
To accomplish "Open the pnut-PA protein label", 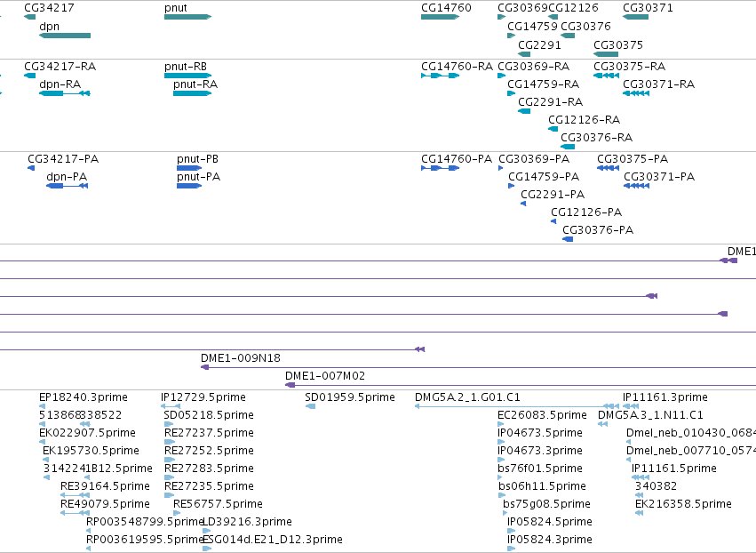I will (x=198, y=177).
